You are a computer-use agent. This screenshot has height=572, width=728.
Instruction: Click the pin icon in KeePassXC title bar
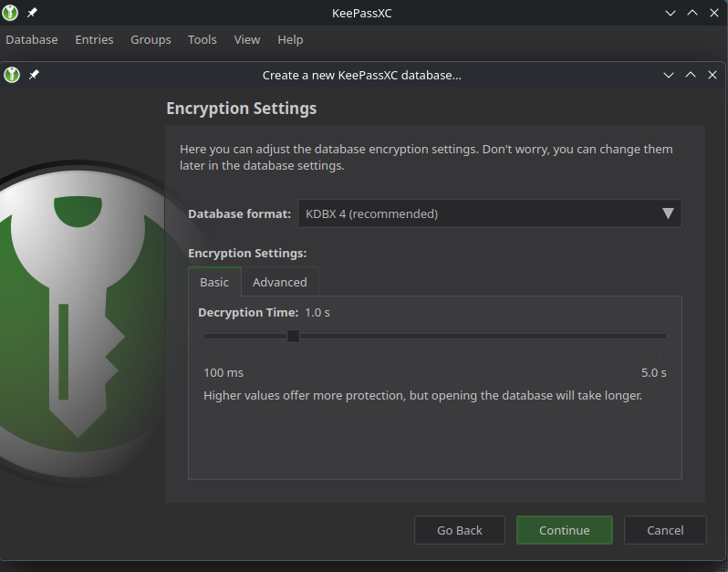32,13
